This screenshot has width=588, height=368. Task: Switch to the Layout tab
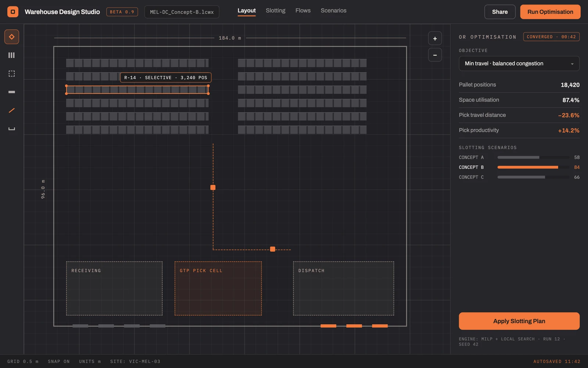point(247,11)
